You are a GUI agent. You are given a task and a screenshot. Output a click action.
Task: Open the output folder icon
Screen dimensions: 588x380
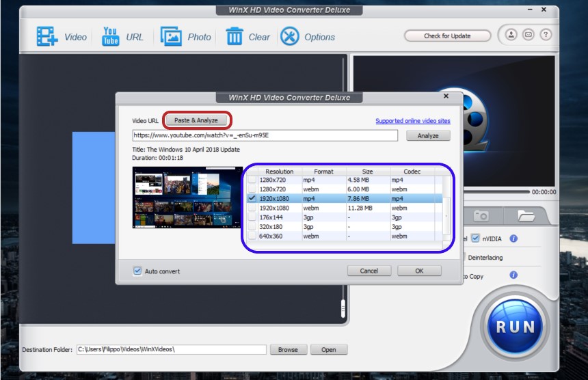(x=526, y=216)
